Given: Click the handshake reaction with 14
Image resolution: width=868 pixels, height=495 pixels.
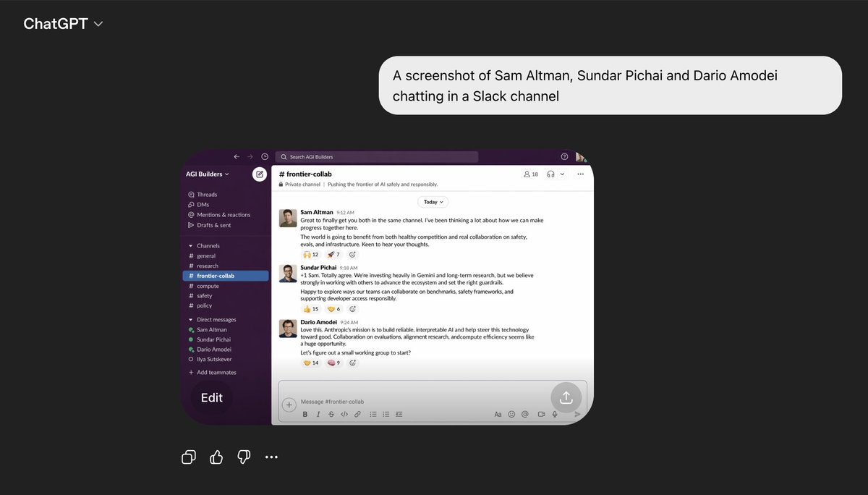Looking at the screenshot, I should 311,363.
